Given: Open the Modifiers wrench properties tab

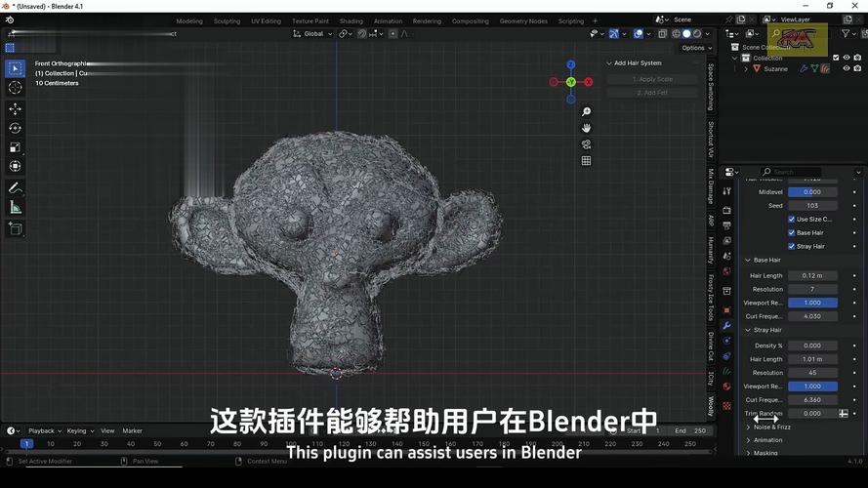Looking at the screenshot, I should coord(726,325).
